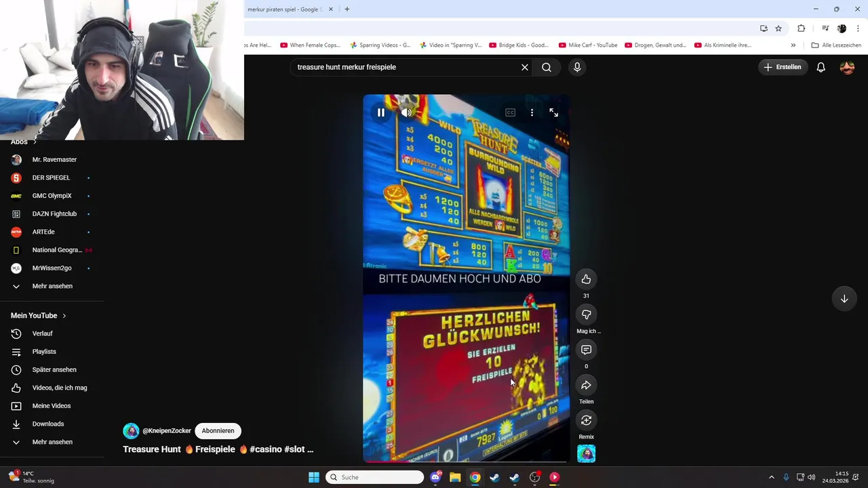Show hidden bookmarks with double chevron

pos(793,45)
